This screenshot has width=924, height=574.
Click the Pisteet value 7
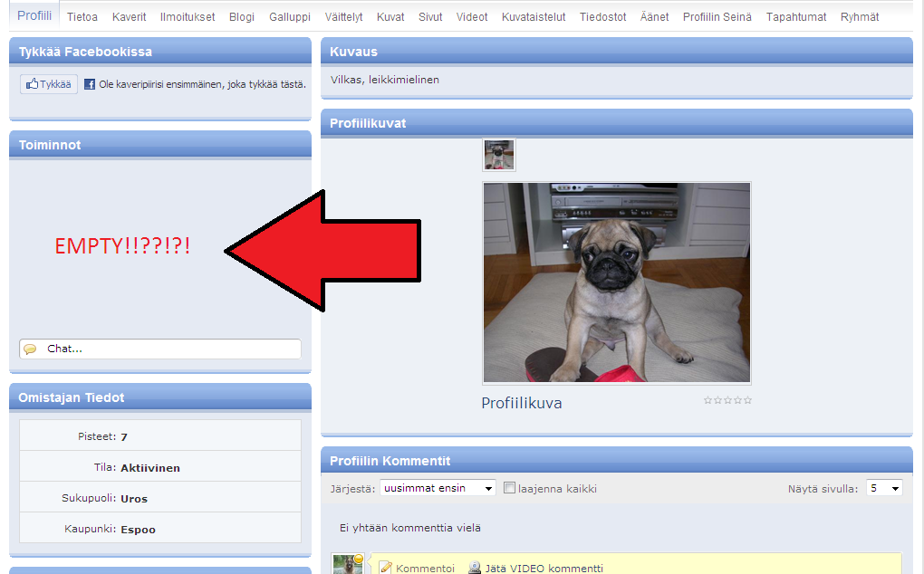pyautogui.click(x=124, y=436)
